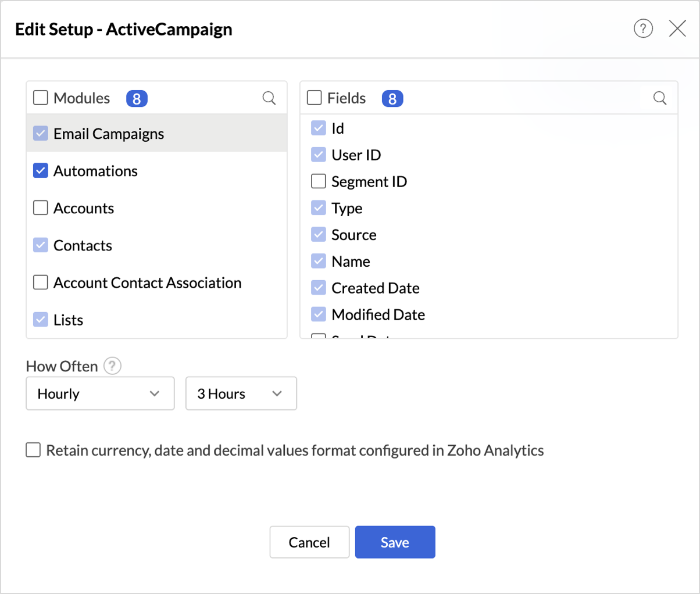The image size is (700, 594).
Task: Open the How Often help tooltip icon
Action: point(112,366)
